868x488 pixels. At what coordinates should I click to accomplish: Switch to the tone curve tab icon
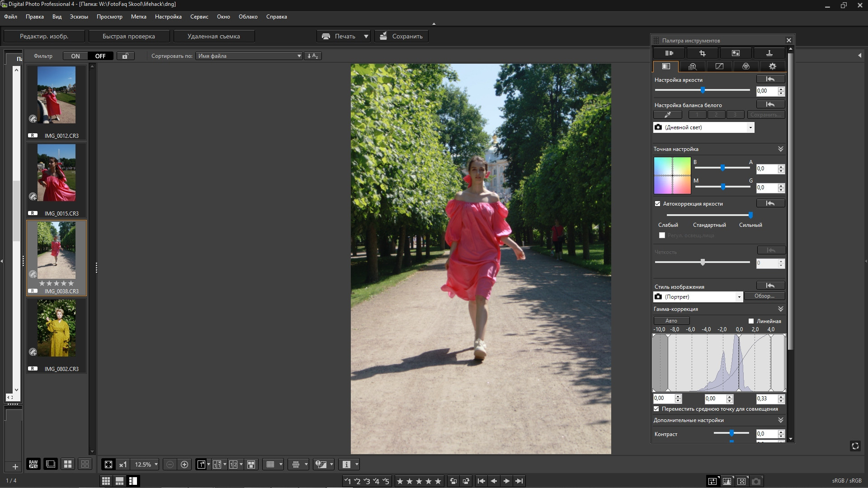tap(719, 66)
